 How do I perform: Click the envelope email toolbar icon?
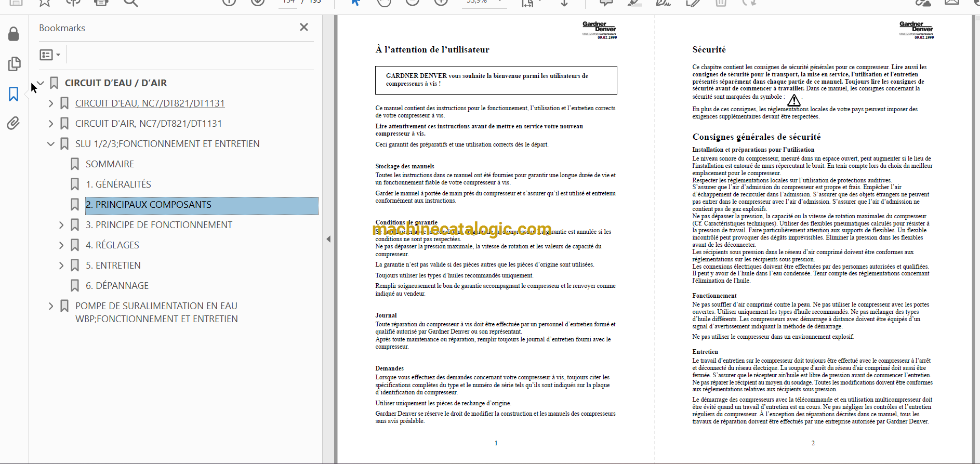coord(952,3)
